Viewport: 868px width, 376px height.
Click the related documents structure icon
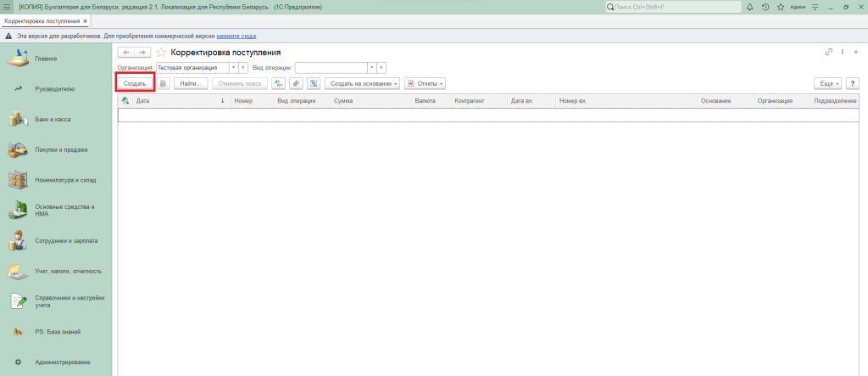pos(314,84)
